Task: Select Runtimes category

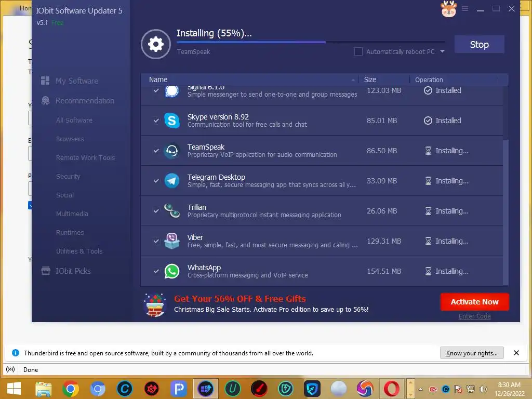Action: click(70, 232)
